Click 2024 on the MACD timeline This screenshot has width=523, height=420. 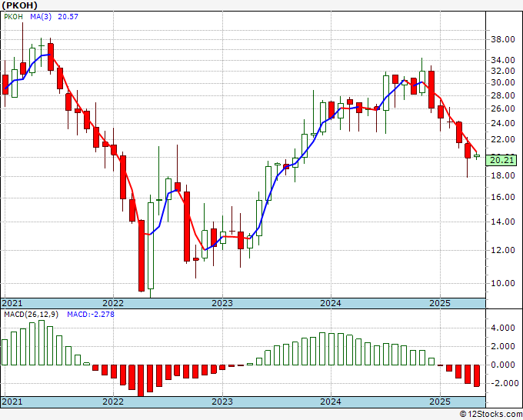pyautogui.click(x=331, y=402)
